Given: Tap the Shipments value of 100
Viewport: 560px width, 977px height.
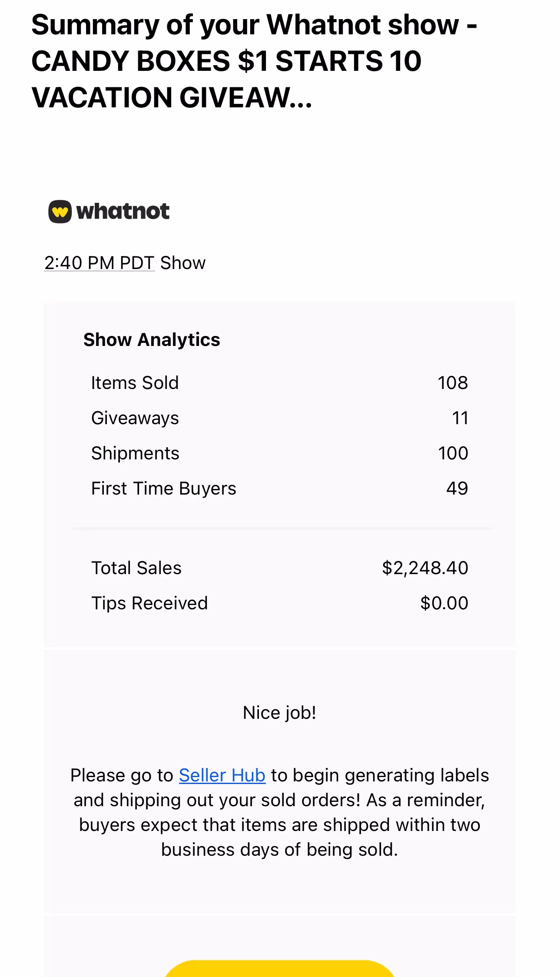Looking at the screenshot, I should 453,453.
